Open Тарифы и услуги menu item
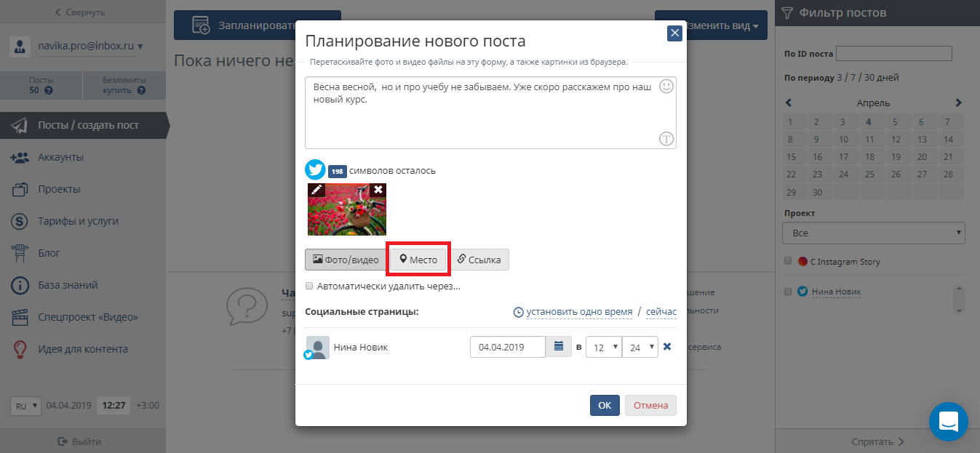Image resolution: width=980 pixels, height=453 pixels. pos(78,221)
